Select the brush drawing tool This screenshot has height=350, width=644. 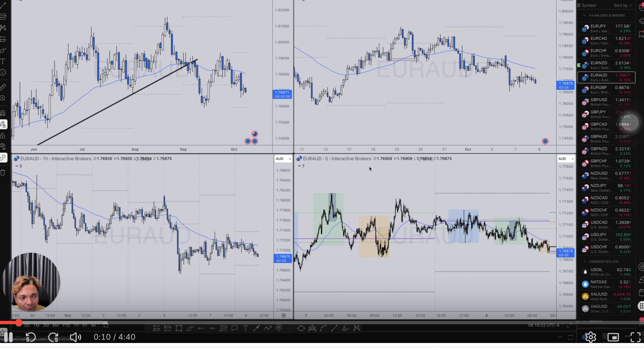click(3, 50)
